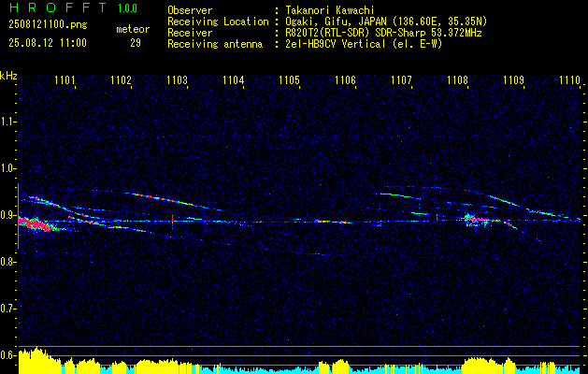Screen dimensions: 588x374
Task: Click the 1103 time marker
Action: [x=177, y=80]
